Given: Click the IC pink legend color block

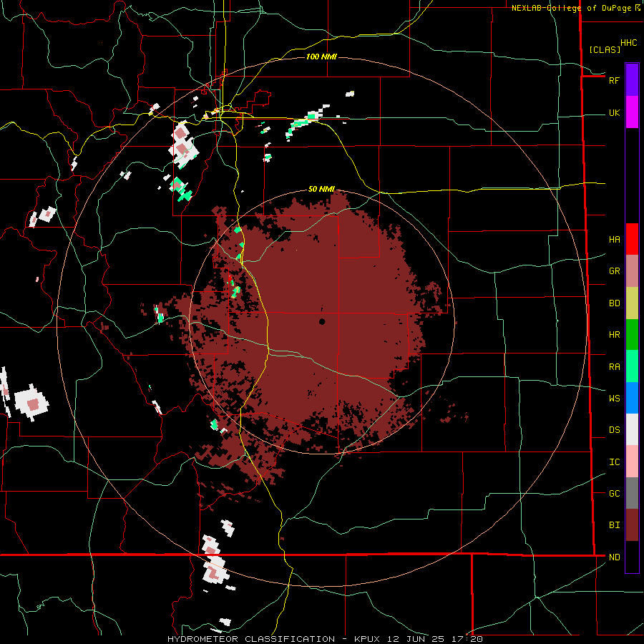Looking at the screenshot, I should pos(632,462).
